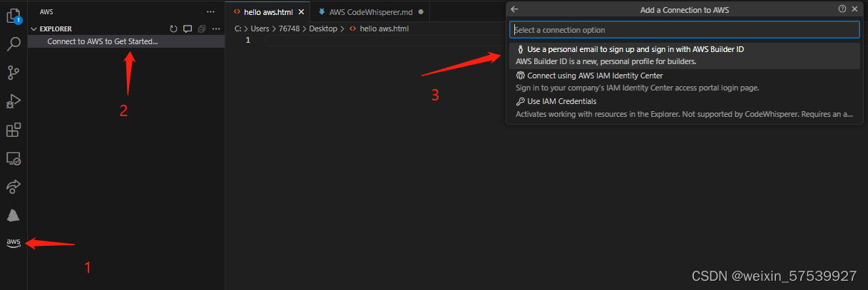Image resolution: width=868 pixels, height=290 pixels.
Task: Choose Use IAM Credentials option
Action: tap(685, 108)
